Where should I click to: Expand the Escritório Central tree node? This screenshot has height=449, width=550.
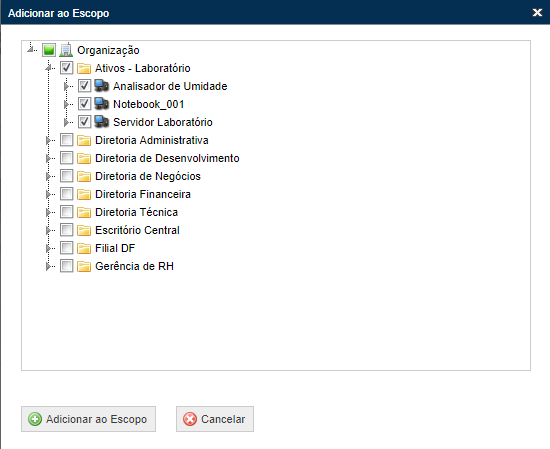pyautogui.click(x=48, y=230)
